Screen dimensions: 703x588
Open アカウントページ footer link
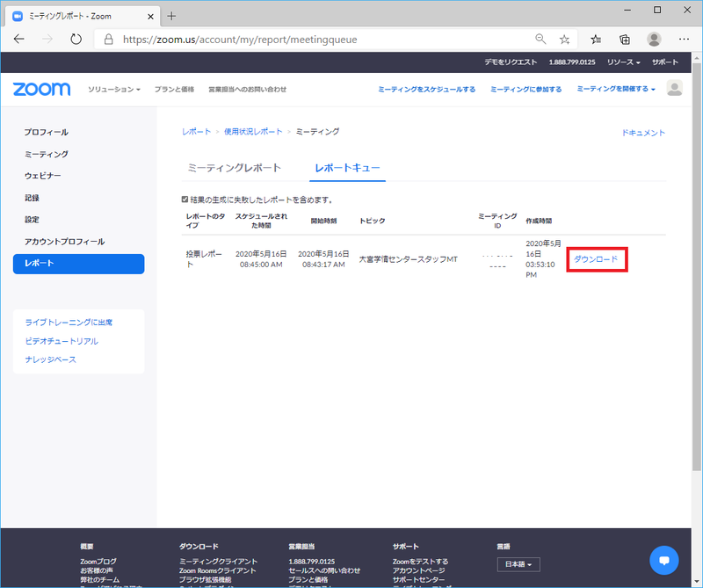tap(419, 570)
